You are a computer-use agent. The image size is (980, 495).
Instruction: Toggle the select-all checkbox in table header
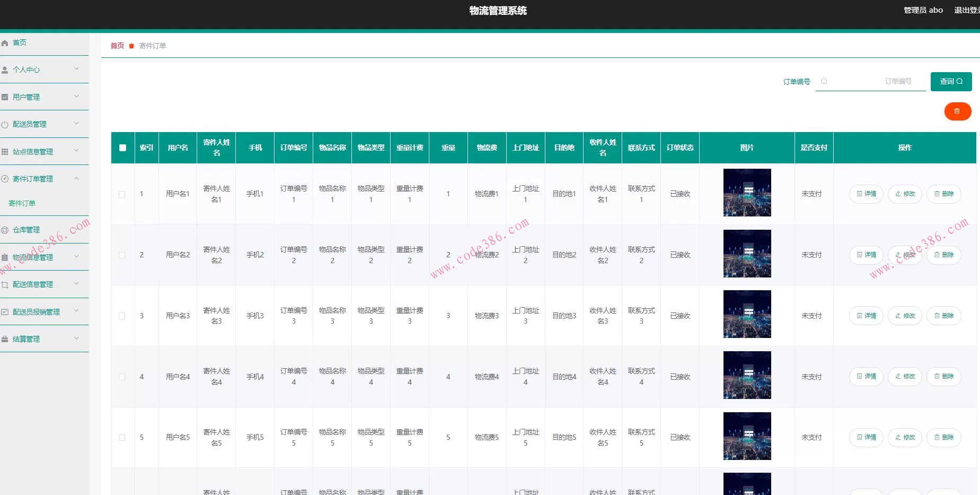coord(122,148)
